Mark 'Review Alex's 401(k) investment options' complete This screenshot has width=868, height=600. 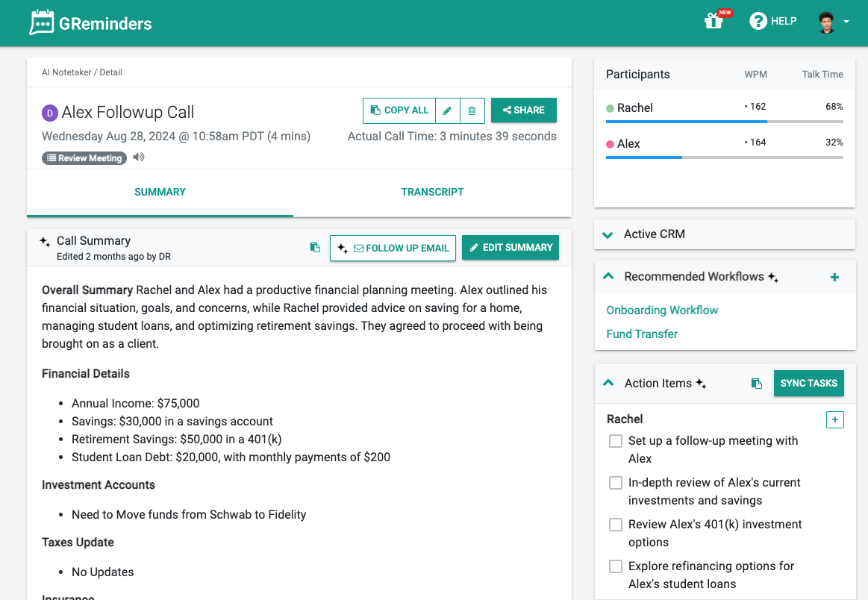point(616,525)
